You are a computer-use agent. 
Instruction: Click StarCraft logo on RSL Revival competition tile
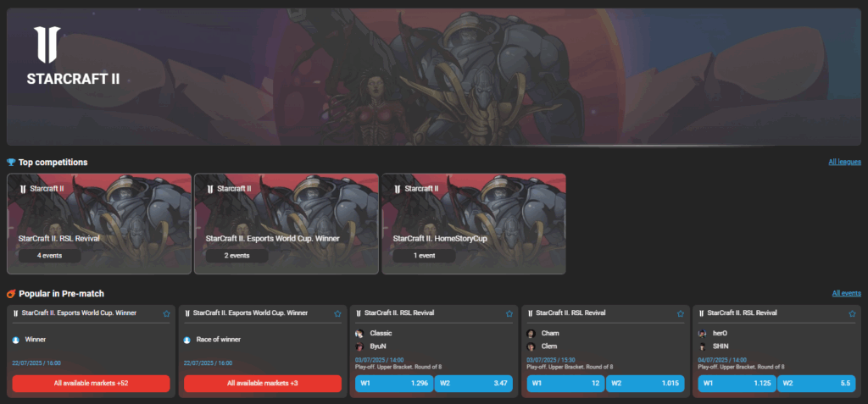click(23, 189)
